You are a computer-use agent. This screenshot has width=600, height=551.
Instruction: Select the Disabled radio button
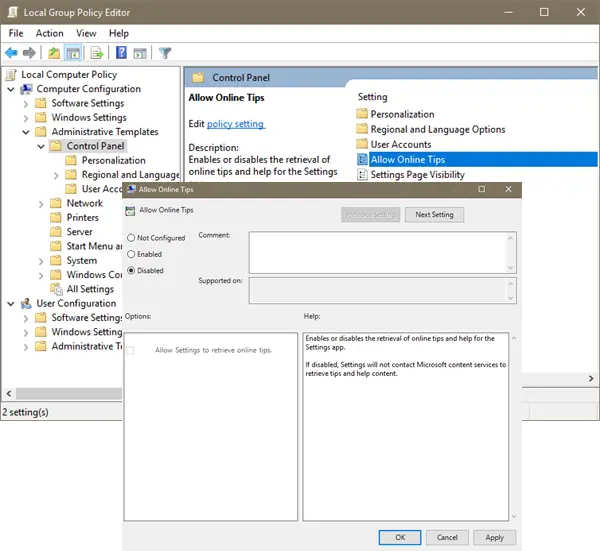[x=131, y=270]
